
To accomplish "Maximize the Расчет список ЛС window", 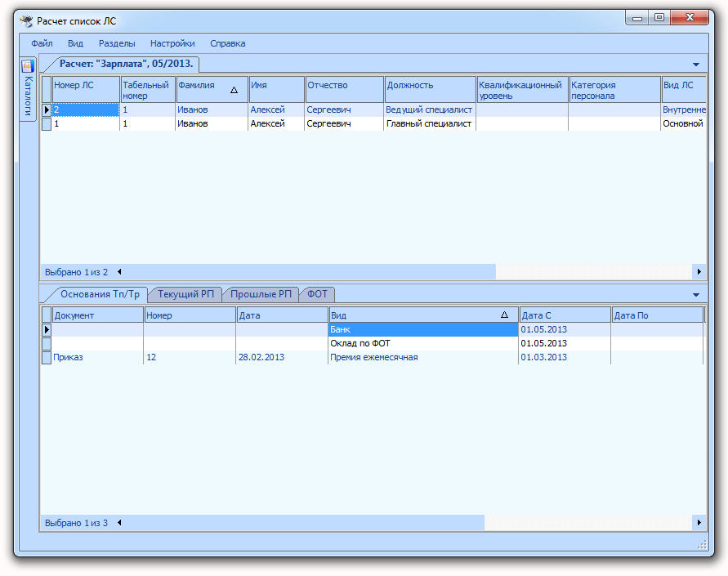I will point(659,18).
